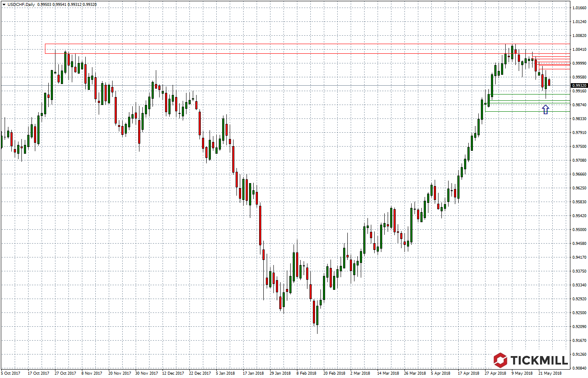
Task: Select the blue up-arrow object on chart
Action: coord(545,110)
